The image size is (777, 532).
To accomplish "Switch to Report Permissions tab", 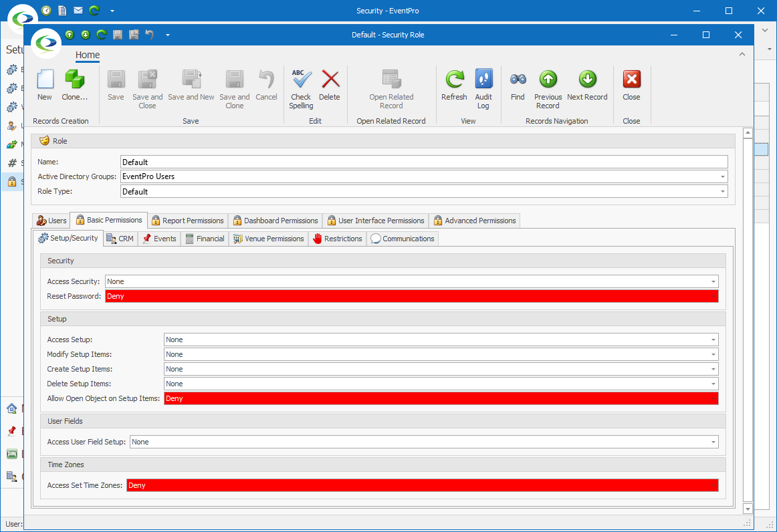I will tap(188, 221).
